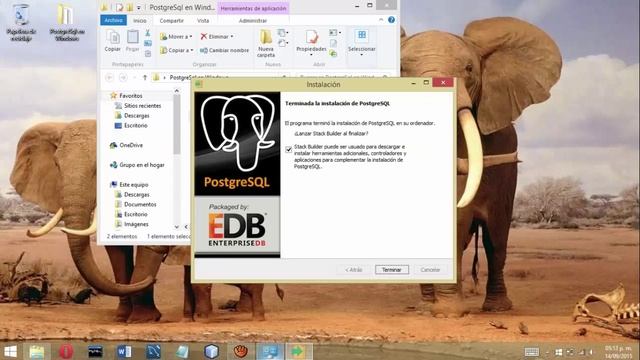Select Descargas under Favoritos
640x360 pixels.
pyautogui.click(x=137, y=116)
